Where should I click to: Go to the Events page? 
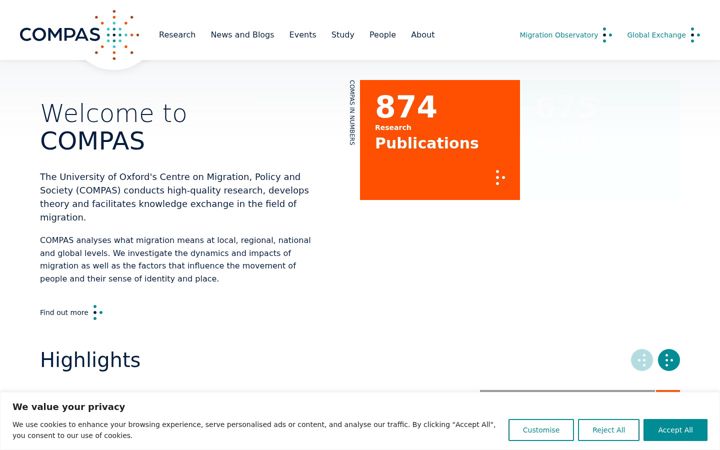[303, 35]
